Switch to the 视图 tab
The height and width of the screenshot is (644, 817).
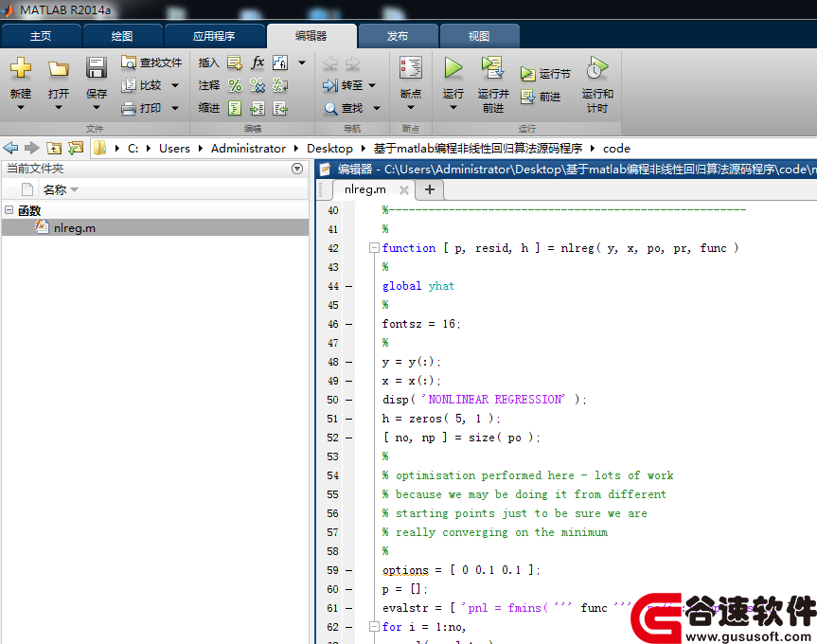point(479,36)
